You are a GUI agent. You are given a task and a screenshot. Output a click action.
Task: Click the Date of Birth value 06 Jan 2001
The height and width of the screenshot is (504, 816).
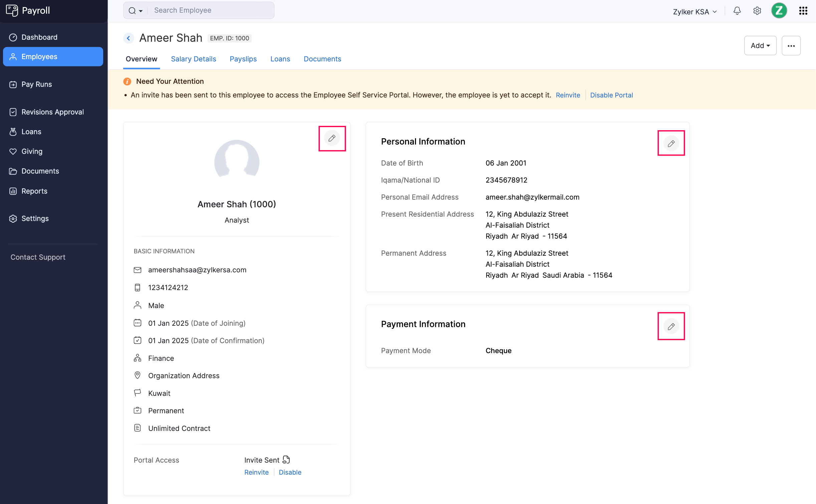pos(506,163)
